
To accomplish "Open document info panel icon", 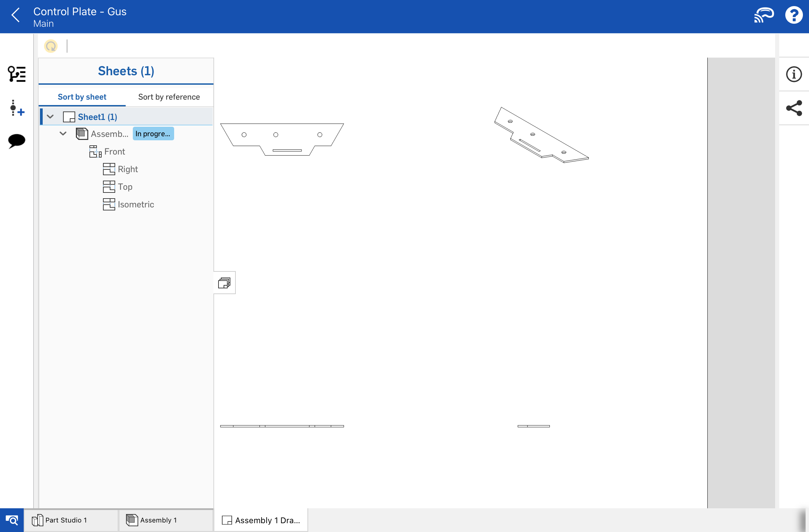I will pyautogui.click(x=794, y=75).
